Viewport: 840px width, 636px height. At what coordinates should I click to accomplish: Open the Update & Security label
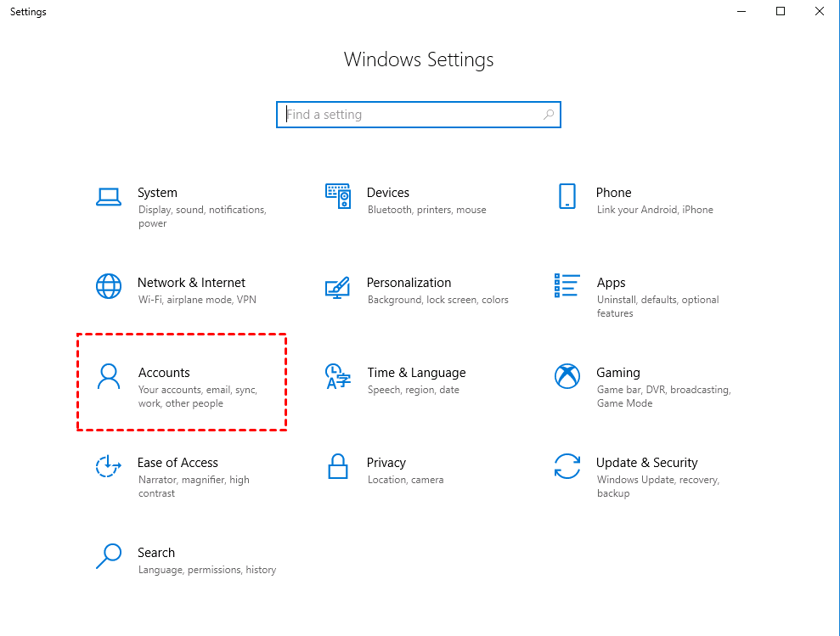point(646,463)
